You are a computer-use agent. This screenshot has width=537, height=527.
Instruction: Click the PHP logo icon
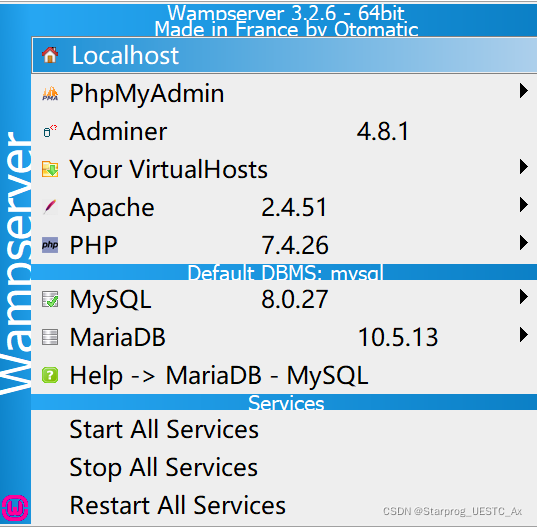(50, 245)
